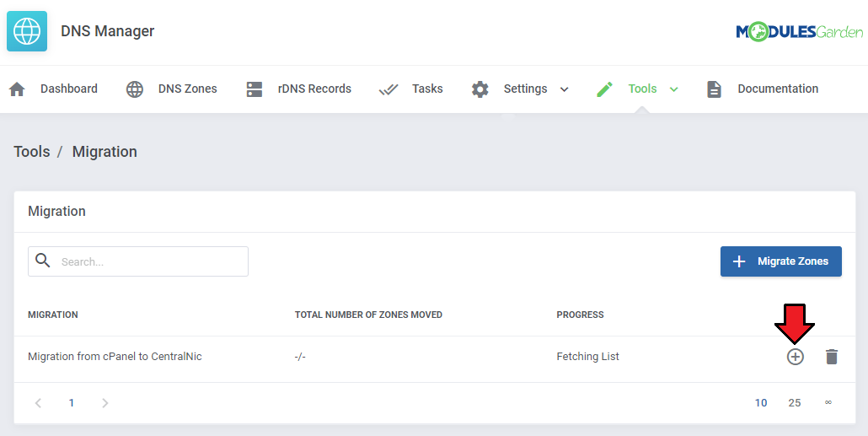Click the rDNS Records server icon
This screenshot has width=868, height=436.
(255, 89)
